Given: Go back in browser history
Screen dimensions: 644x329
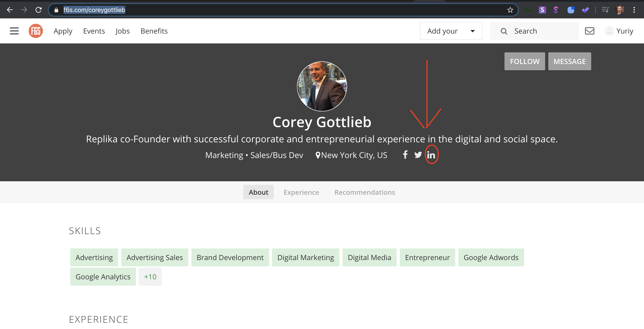Looking at the screenshot, I should pyautogui.click(x=10, y=10).
